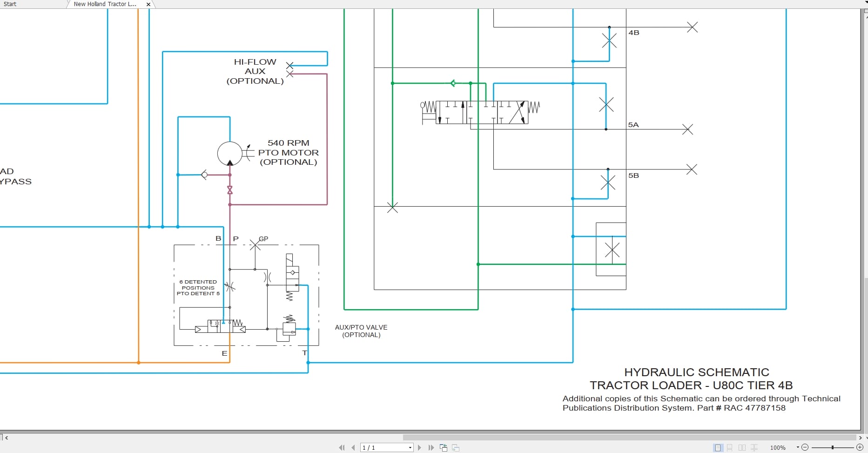Enable single page layout view

(718, 447)
